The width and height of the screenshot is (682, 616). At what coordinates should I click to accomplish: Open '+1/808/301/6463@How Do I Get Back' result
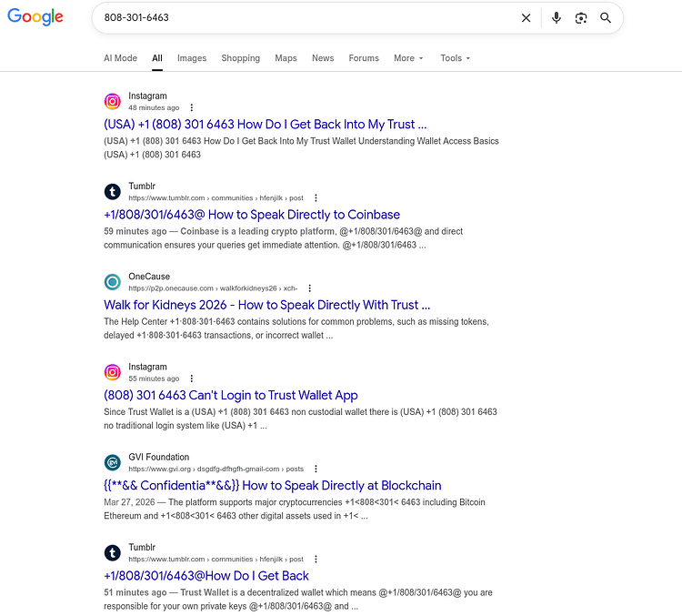point(206,576)
